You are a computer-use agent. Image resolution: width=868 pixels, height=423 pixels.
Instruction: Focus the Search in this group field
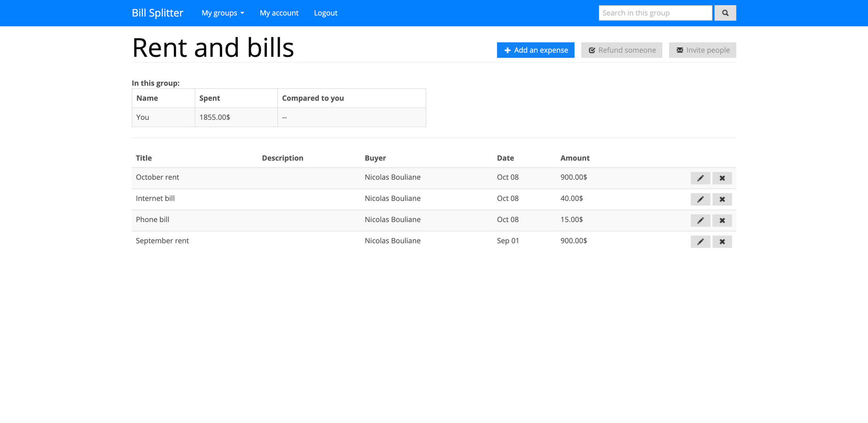pos(655,13)
